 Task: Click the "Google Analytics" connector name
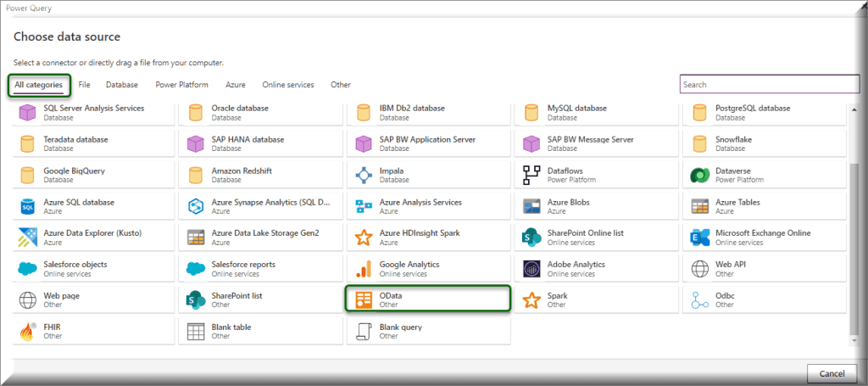pyautogui.click(x=409, y=265)
